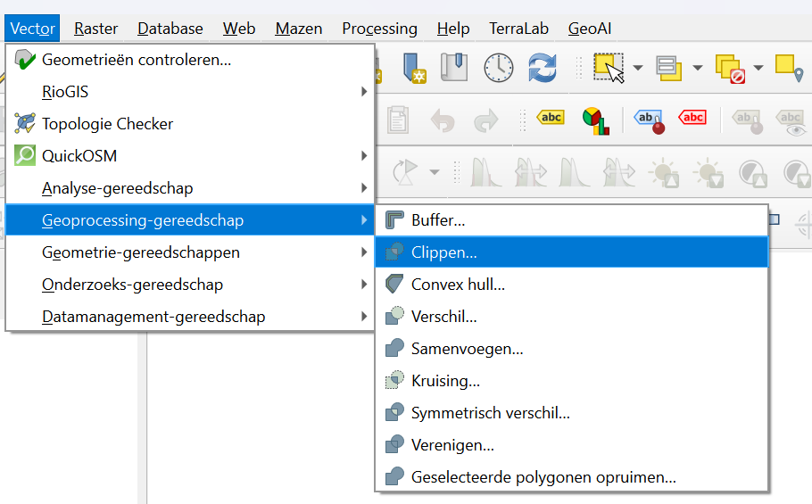
Task: Select the Kruising tool
Action: 571,380
